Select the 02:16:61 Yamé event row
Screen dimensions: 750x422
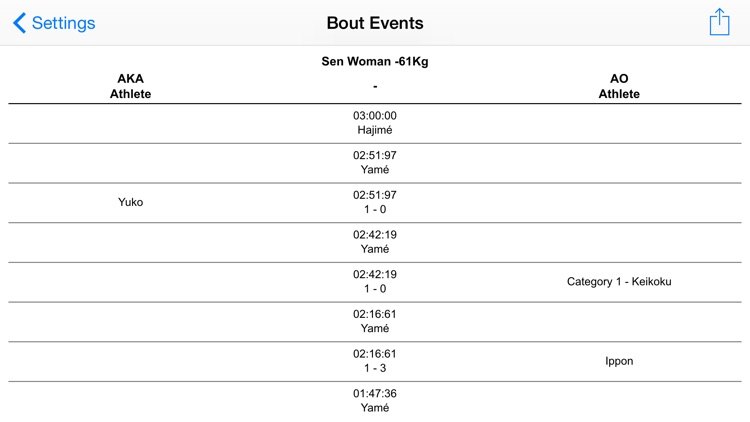click(x=375, y=321)
